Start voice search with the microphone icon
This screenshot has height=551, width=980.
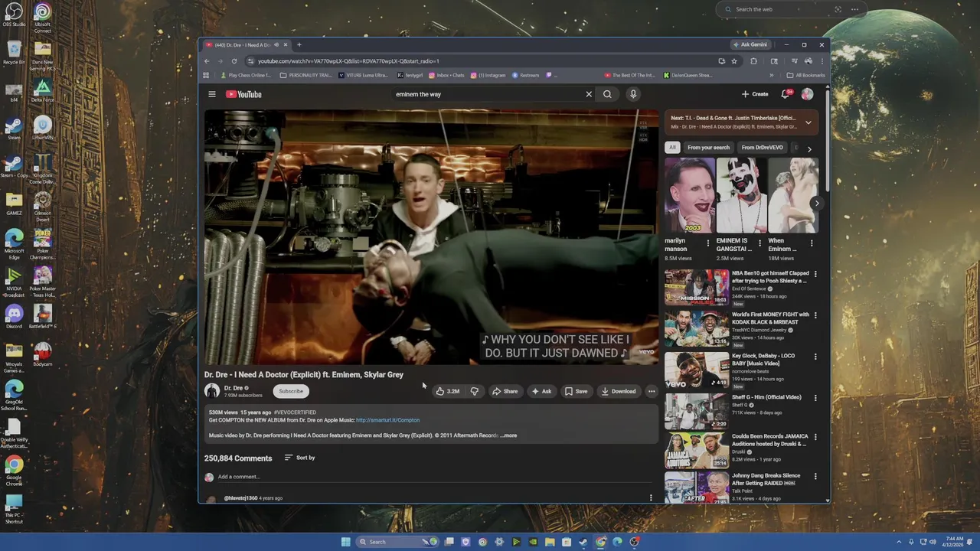(x=633, y=94)
